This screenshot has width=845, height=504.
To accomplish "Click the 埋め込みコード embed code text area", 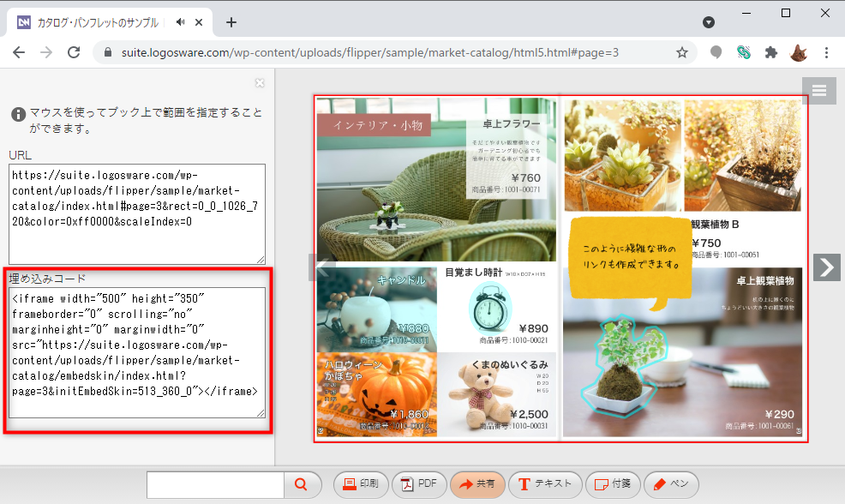I will (x=137, y=352).
